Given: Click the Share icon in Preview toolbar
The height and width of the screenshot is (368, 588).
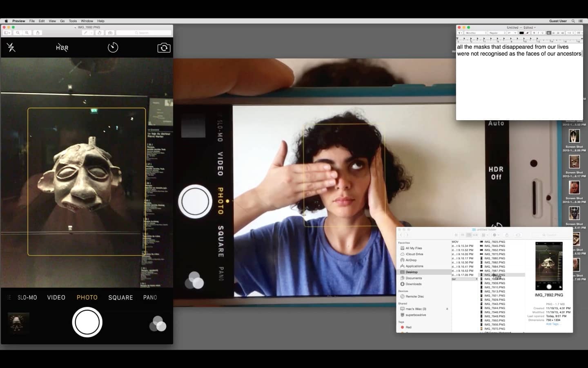Looking at the screenshot, I should pos(38,33).
